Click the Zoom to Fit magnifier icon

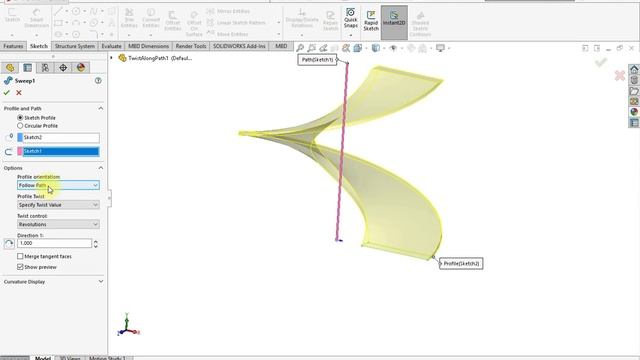tap(300, 49)
